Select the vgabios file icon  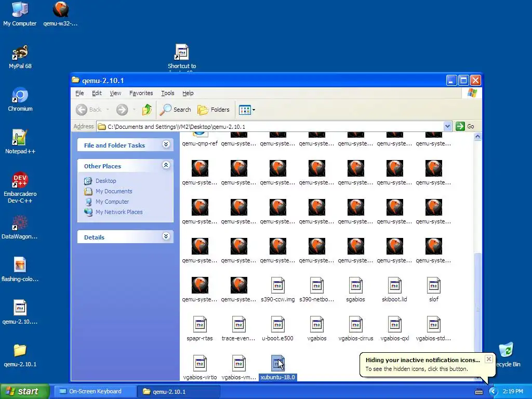316,324
